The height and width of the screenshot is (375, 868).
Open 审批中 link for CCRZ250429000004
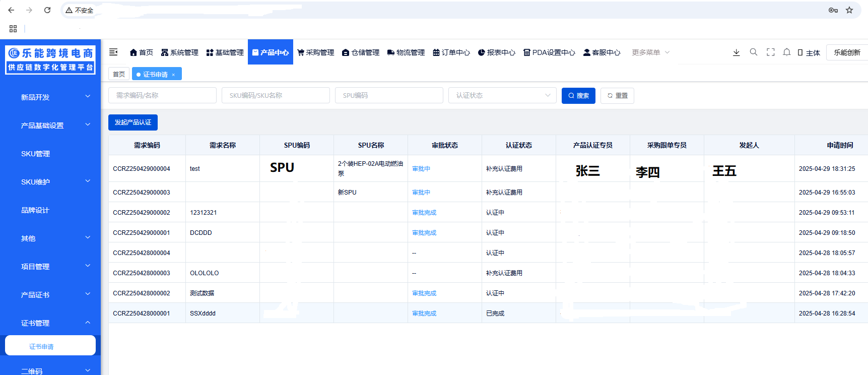click(421, 169)
